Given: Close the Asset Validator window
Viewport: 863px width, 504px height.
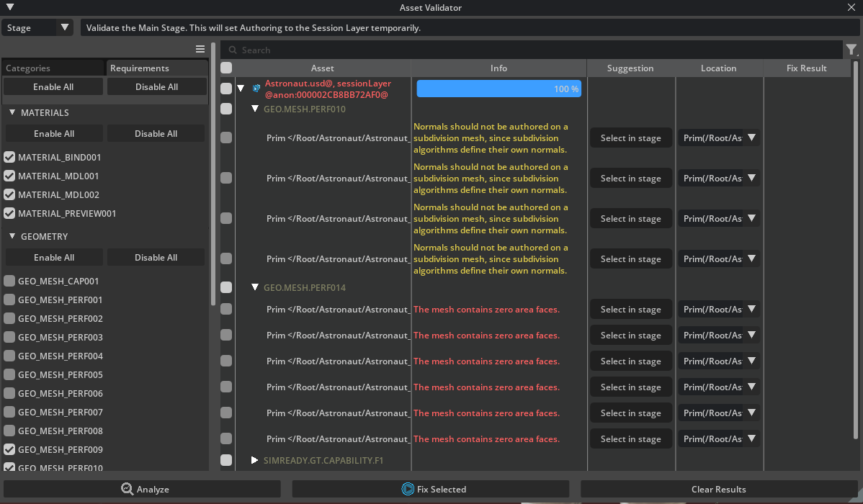Looking at the screenshot, I should [851, 7].
